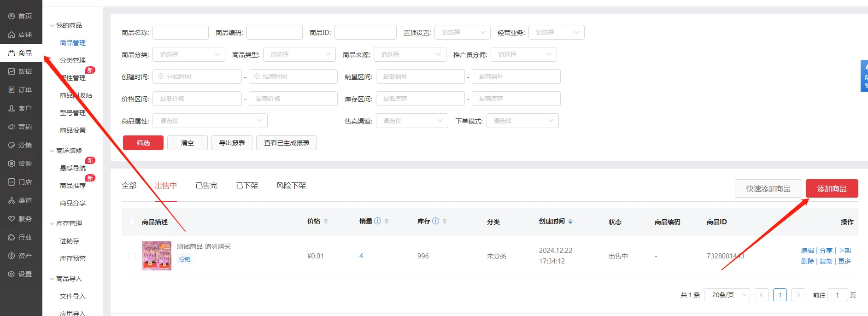The image size is (868, 316).
Task: Click the red 筛选 button
Action: pyautogui.click(x=143, y=143)
